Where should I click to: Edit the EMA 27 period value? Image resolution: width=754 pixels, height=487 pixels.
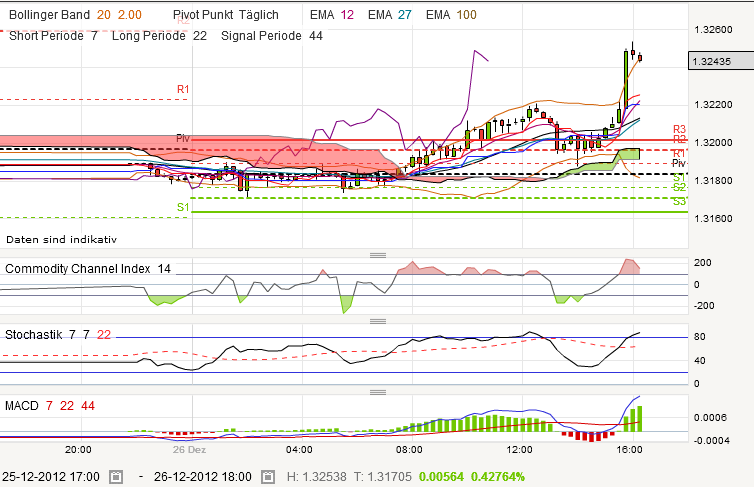tap(405, 15)
